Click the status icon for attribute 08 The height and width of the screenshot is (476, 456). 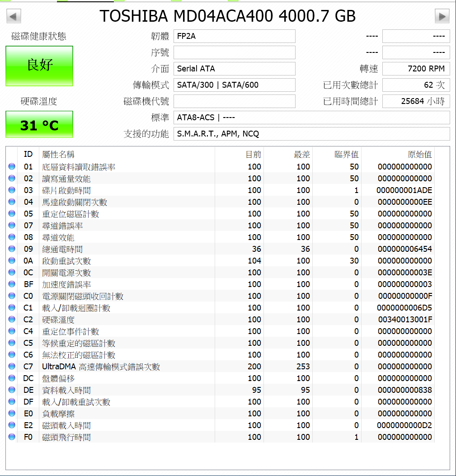pos(12,237)
